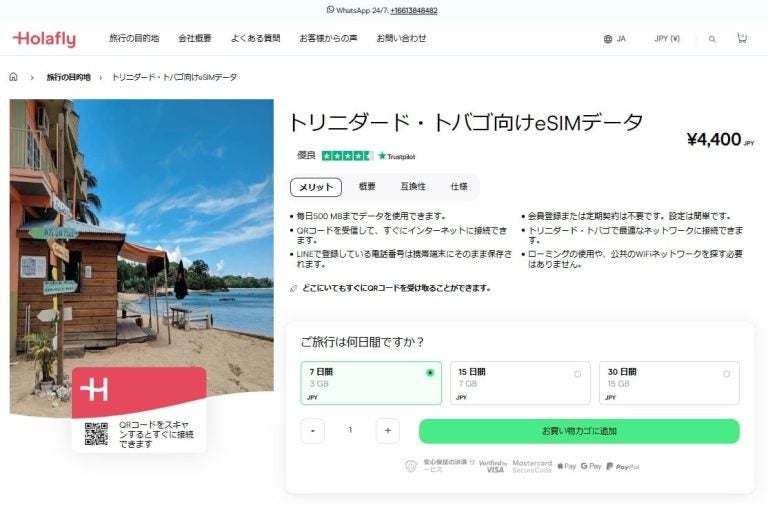Viewport: 768px width, 505px height.
Task: Click the Verified by VISA logo
Action: coord(493,466)
